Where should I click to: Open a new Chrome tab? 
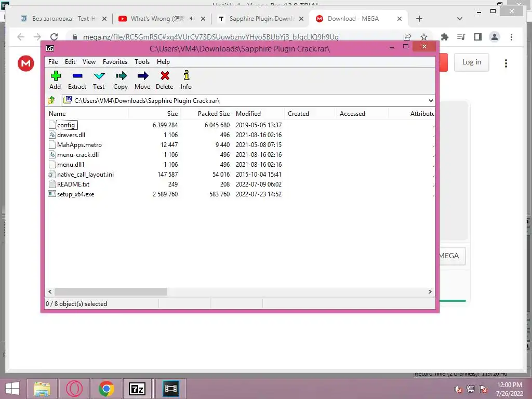tap(419, 19)
